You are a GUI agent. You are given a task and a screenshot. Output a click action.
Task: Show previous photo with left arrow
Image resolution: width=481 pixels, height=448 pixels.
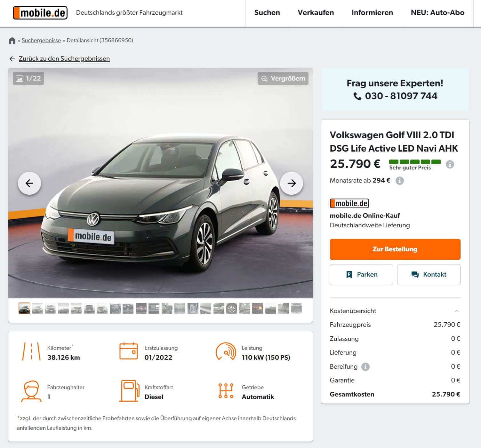[29, 183]
